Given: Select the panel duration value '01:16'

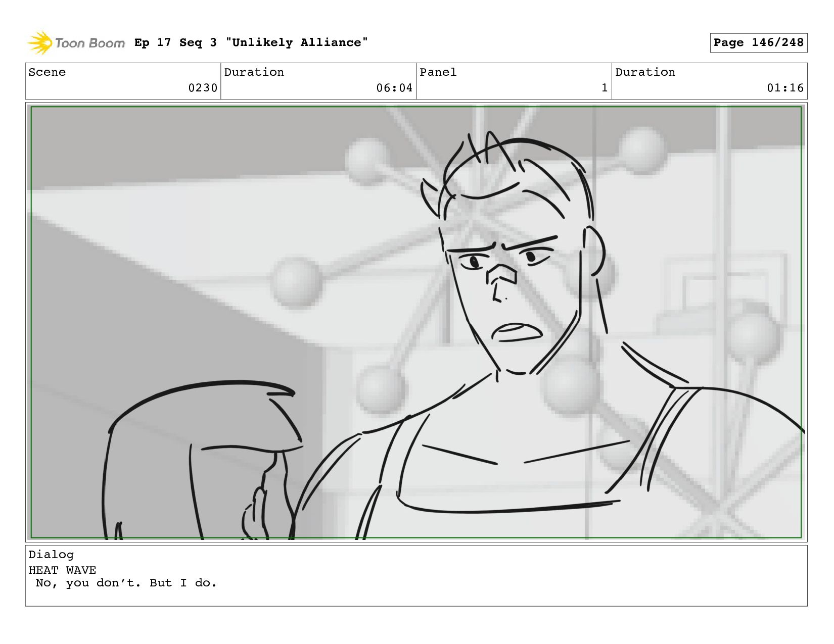Looking at the screenshot, I should (x=785, y=88).
